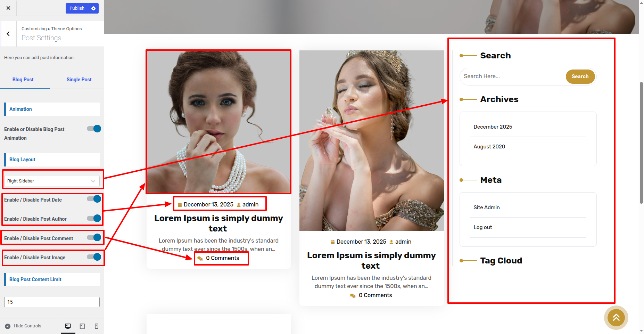The image size is (644, 334).
Task: Click the gold Search button in sidebar
Action: (x=580, y=76)
